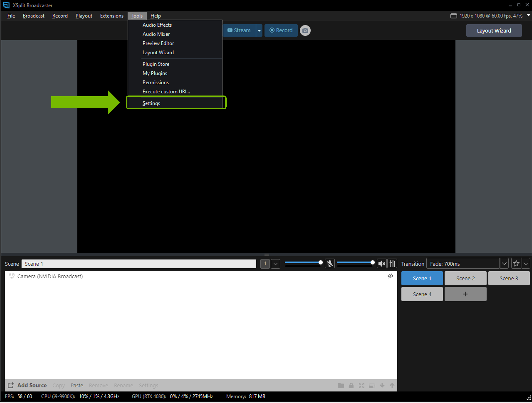532x403 pixels.
Task: Toggle speaker mute button
Action: pos(382,264)
